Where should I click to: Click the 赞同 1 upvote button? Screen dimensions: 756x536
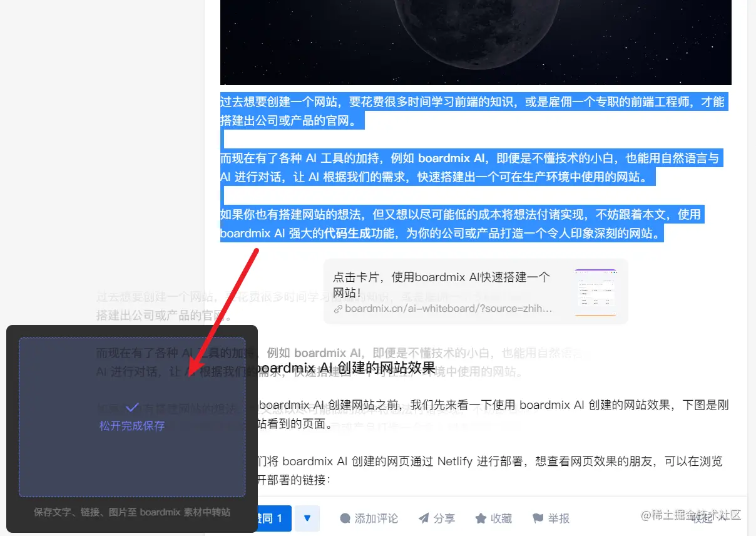(274, 518)
